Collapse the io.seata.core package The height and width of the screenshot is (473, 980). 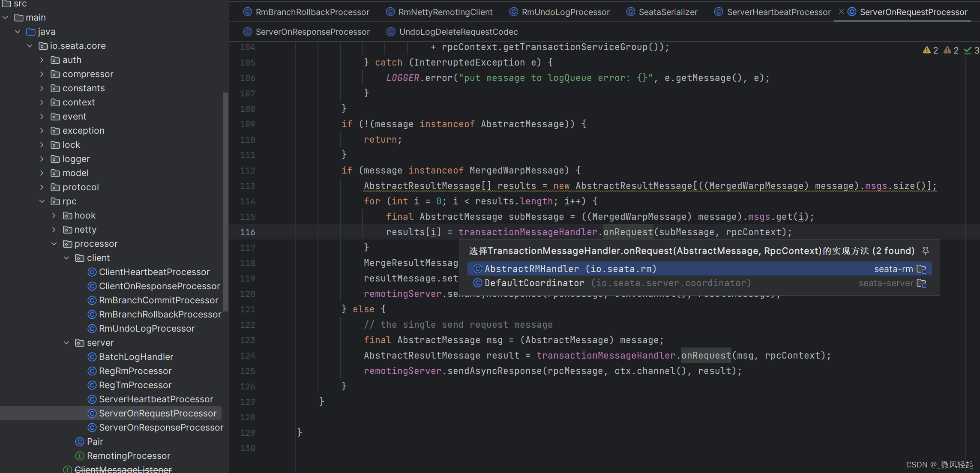click(30, 46)
